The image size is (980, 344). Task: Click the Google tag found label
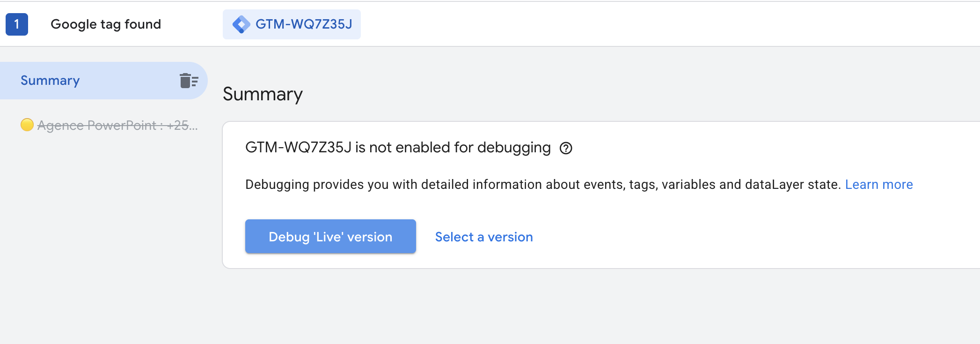pyautogui.click(x=106, y=24)
